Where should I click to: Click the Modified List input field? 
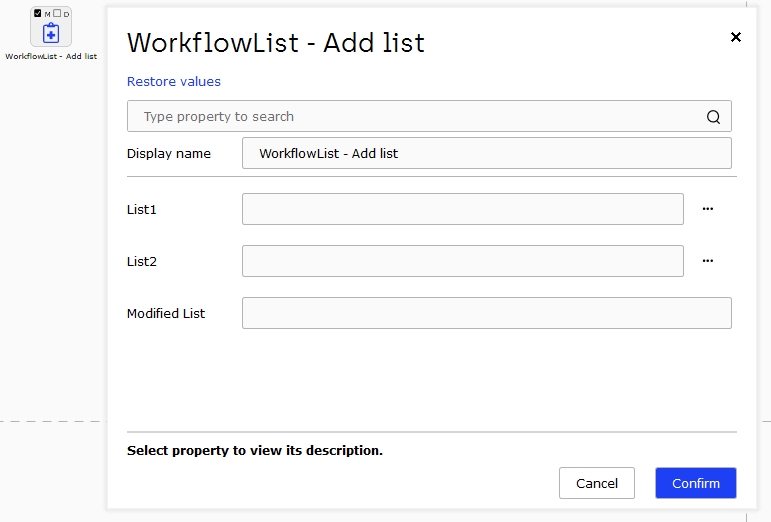487,313
